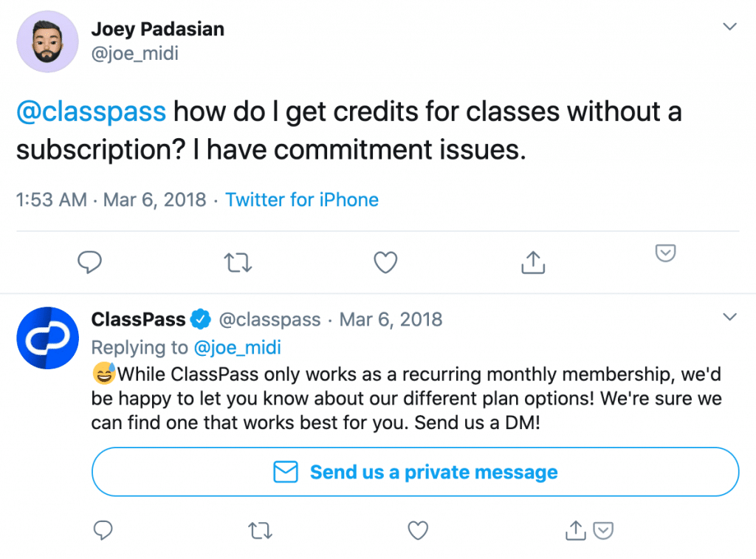The width and height of the screenshot is (756, 559).
Task: Reply to Joey Padasian's tweet
Action: [x=89, y=262]
